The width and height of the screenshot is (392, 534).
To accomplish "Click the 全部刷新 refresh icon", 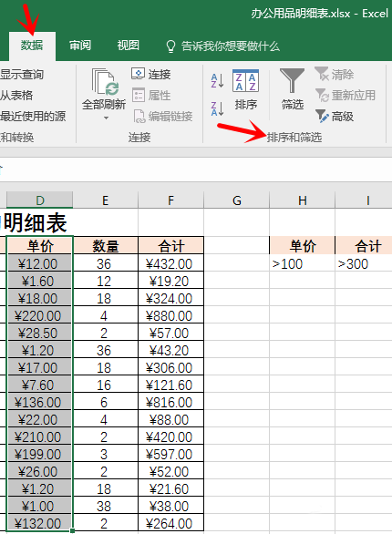I will click(x=104, y=82).
